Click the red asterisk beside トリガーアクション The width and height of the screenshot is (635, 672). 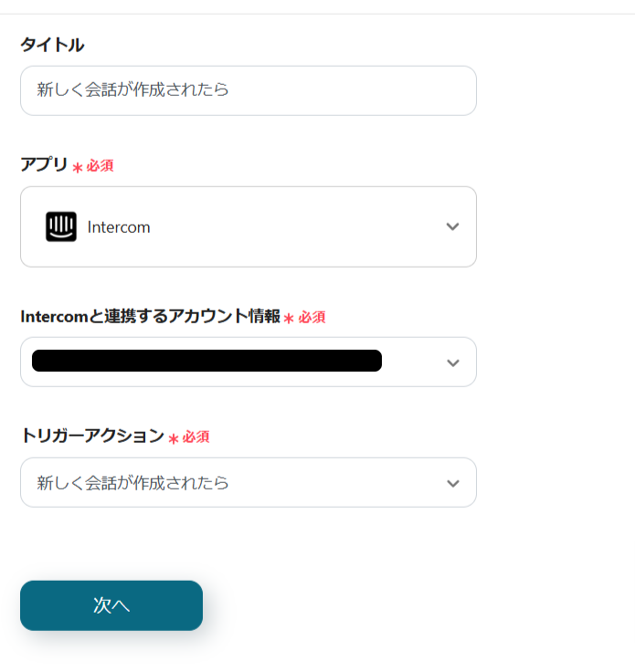173,438
